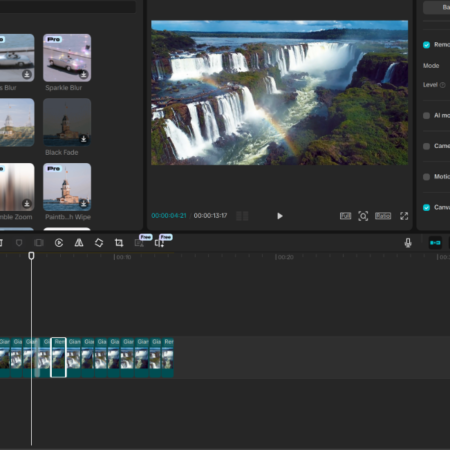Click the zoom-to-fit magnifier icon under preview

[363, 216]
